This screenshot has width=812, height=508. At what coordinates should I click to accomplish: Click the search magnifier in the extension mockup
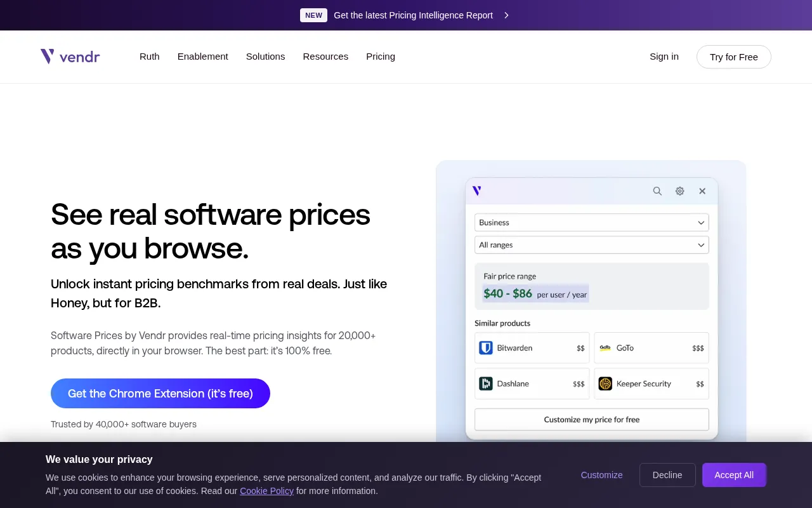point(657,191)
